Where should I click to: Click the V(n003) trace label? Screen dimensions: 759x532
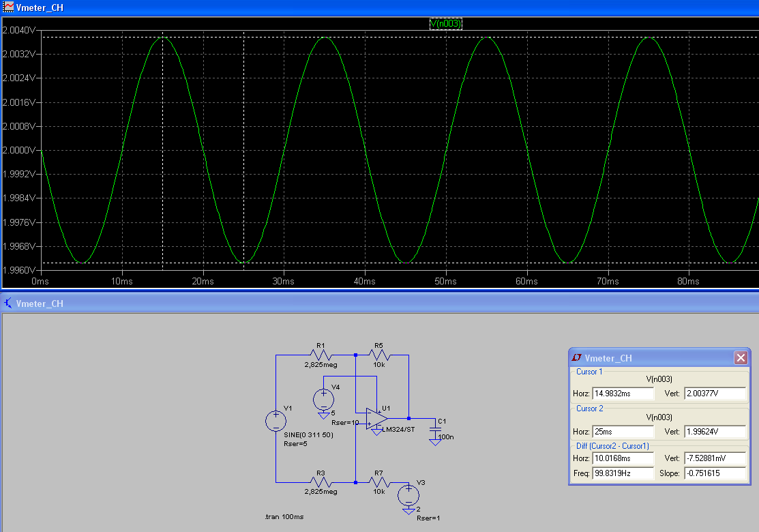[x=446, y=24]
